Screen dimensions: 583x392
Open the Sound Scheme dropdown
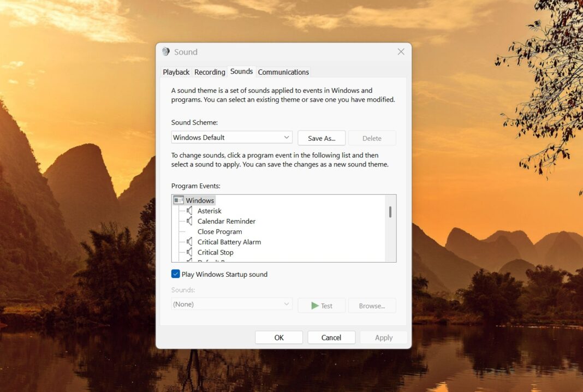231,137
